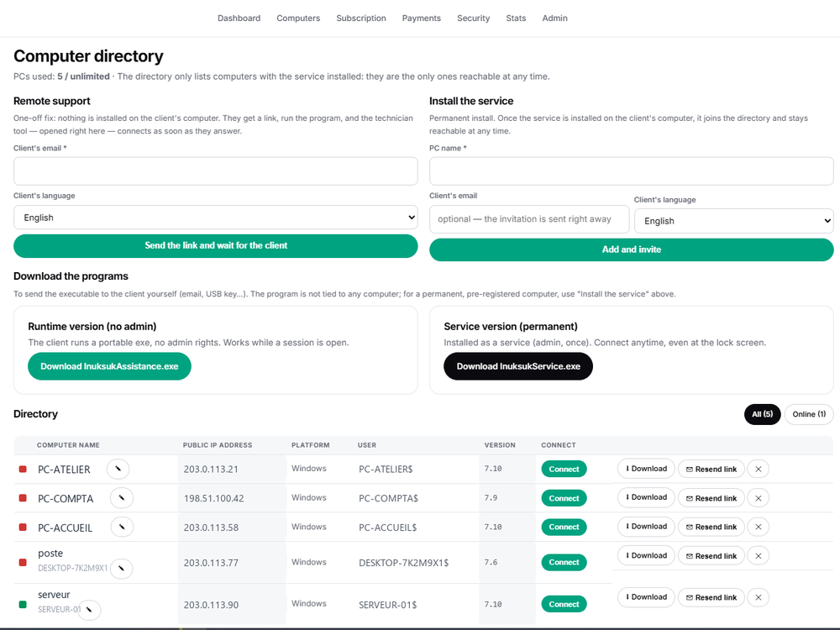The height and width of the screenshot is (630, 840).
Task: Connect to PC-ATELIER
Action: coord(564,469)
